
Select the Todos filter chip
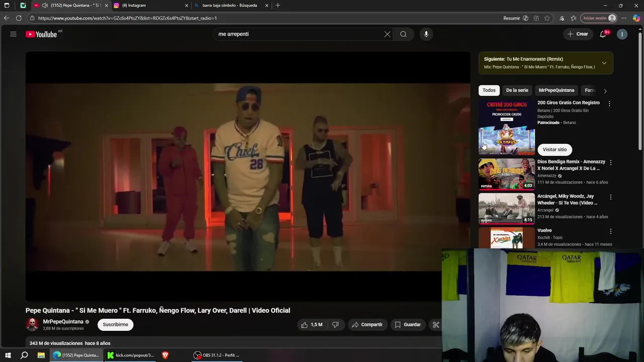tap(489, 90)
